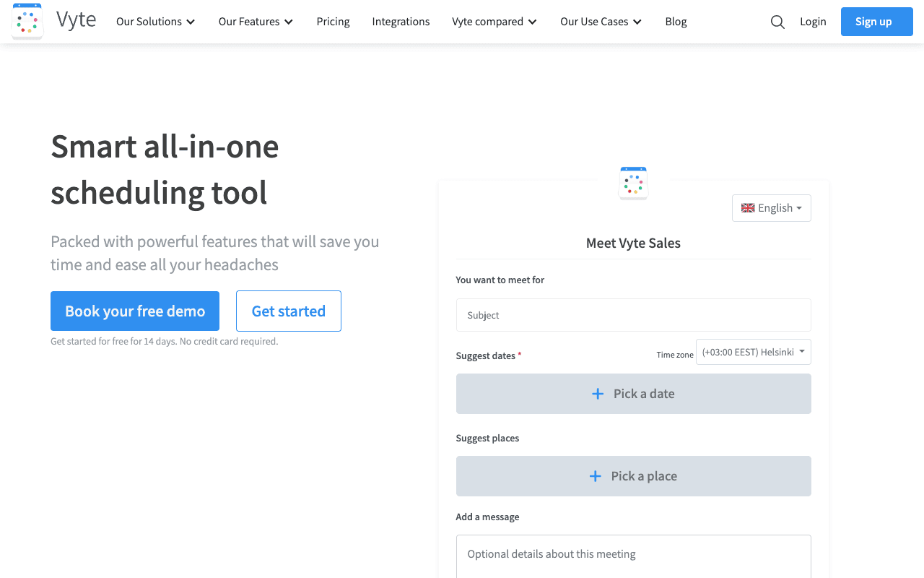This screenshot has height=578, width=924.
Task: Click the UK flag icon in the language selector
Action: 748,208
